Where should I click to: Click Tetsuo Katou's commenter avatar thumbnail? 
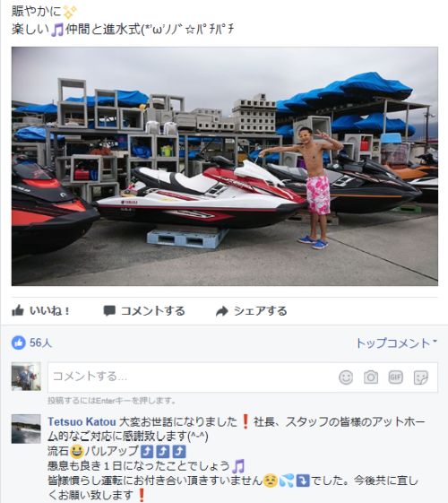tap(26, 429)
